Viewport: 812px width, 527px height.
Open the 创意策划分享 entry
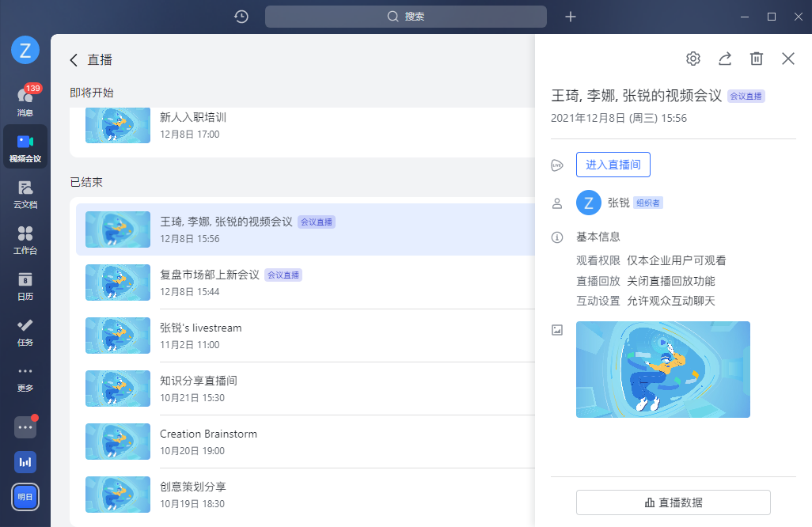pyautogui.click(x=305, y=495)
